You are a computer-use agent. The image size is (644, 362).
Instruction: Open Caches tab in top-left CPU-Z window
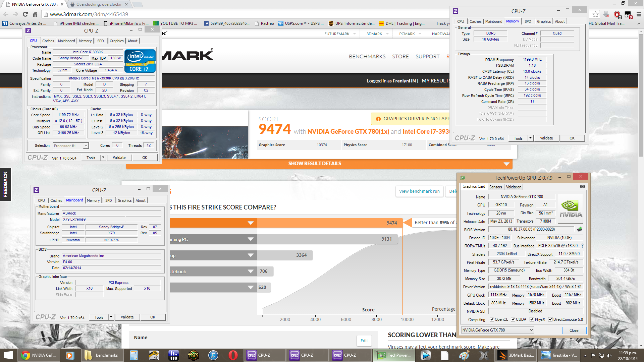pos(48,41)
